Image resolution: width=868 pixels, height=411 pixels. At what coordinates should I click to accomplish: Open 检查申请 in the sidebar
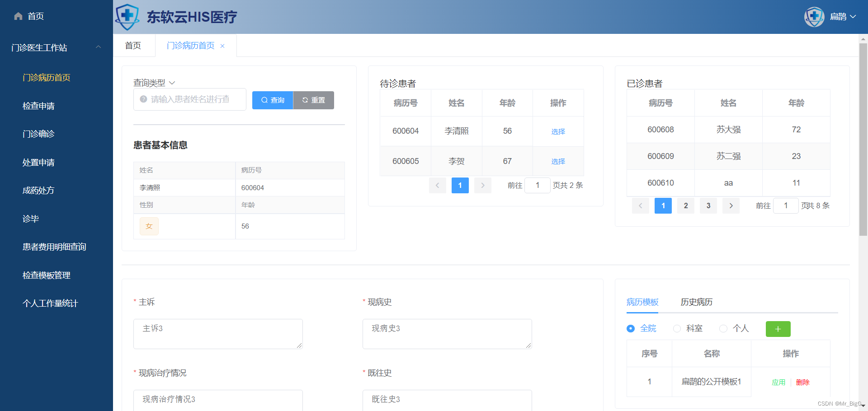(38, 106)
